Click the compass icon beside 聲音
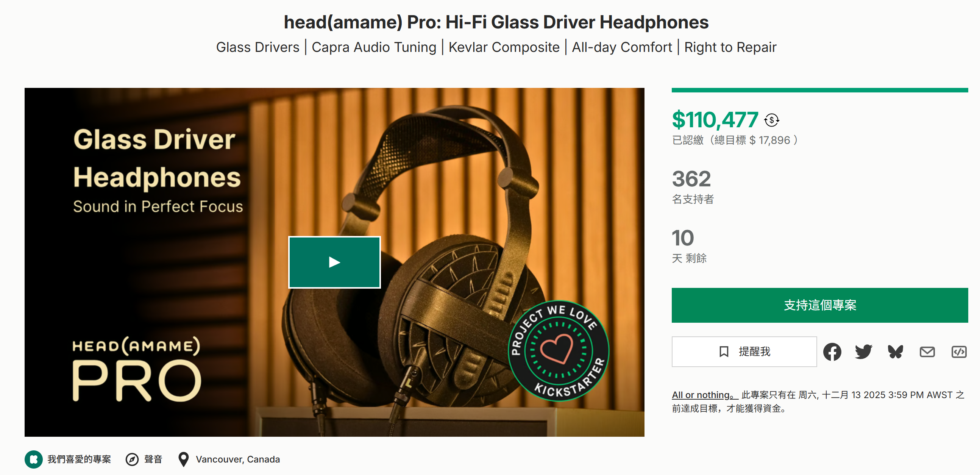Image resolution: width=980 pixels, height=475 pixels. 132,459
